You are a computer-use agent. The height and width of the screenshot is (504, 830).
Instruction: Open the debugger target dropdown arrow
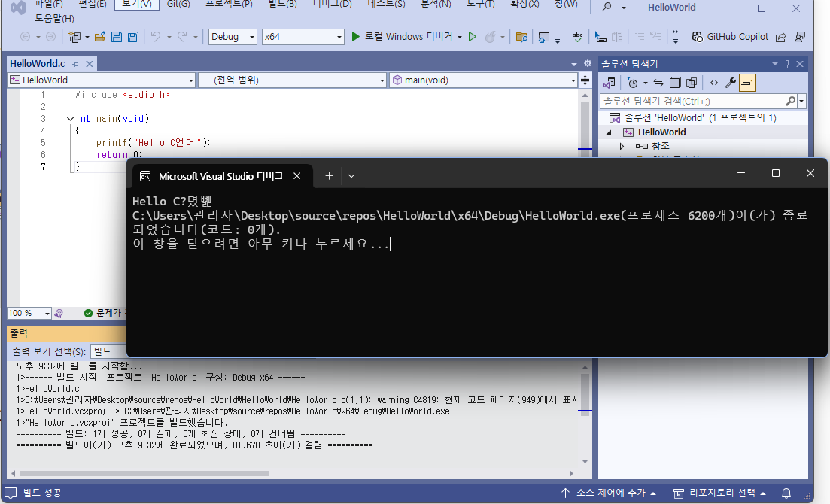point(460,37)
